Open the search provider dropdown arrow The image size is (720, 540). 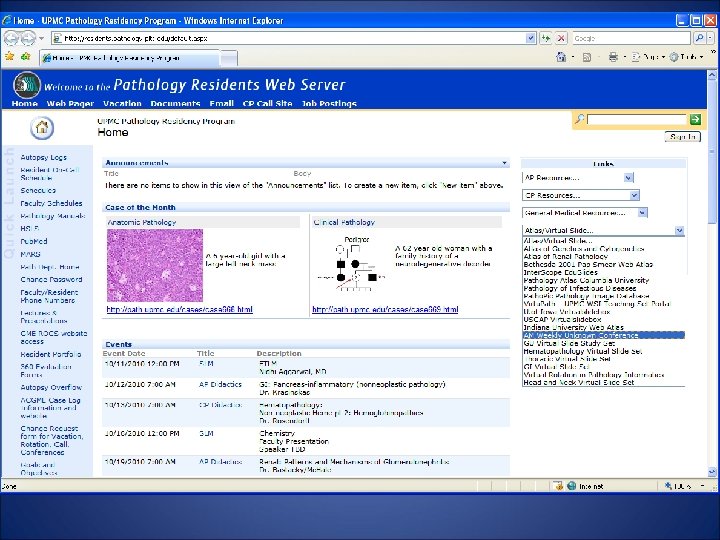(710, 38)
